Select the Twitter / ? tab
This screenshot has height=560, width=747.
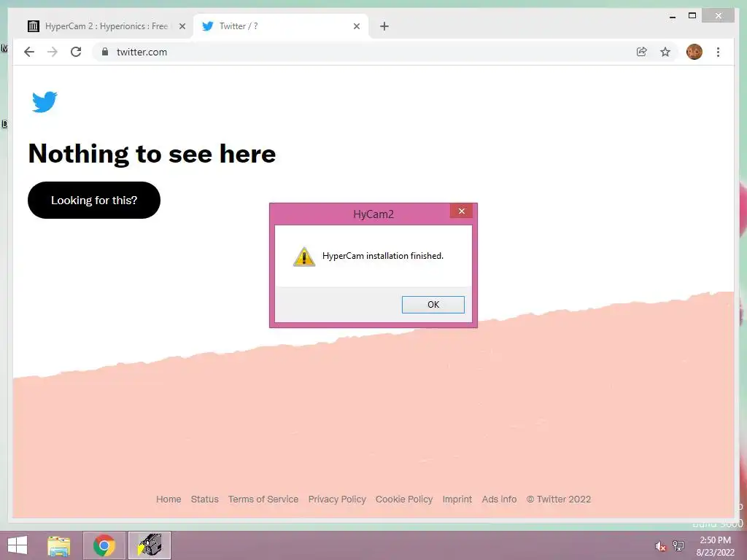(281, 26)
